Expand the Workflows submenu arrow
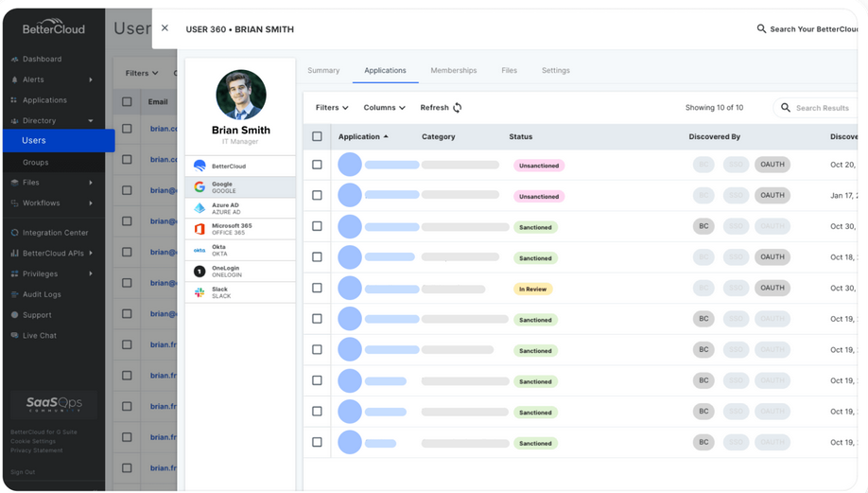Screen dimensions: 868x493 (91, 203)
